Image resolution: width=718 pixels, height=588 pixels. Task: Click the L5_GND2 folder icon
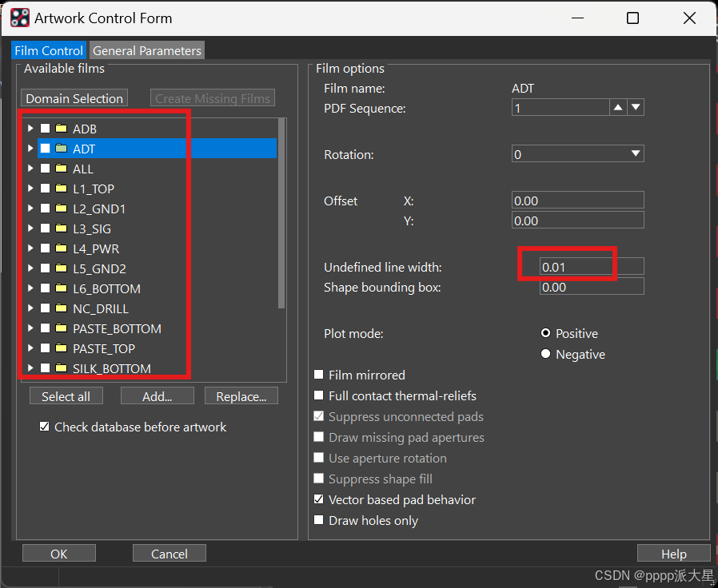click(x=61, y=268)
